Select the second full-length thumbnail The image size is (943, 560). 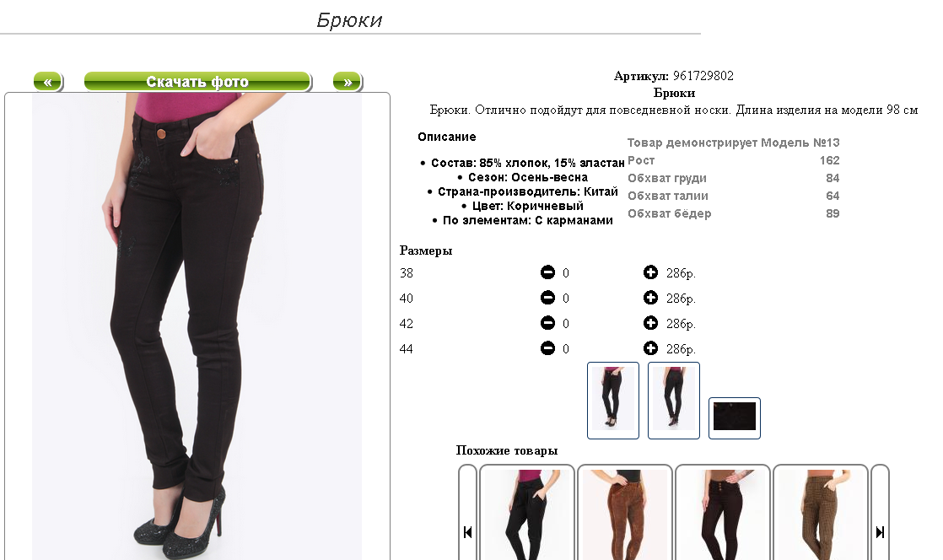674,401
